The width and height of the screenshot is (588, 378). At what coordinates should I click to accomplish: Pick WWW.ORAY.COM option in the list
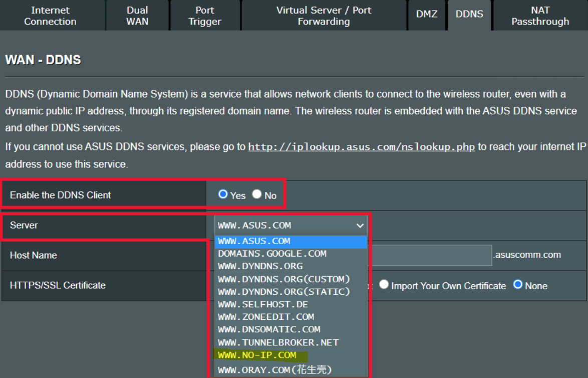pyautogui.click(x=290, y=370)
